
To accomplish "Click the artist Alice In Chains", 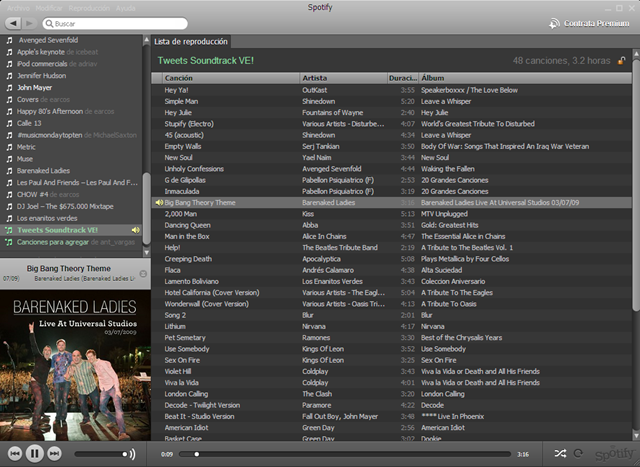I will pyautogui.click(x=324, y=236).
